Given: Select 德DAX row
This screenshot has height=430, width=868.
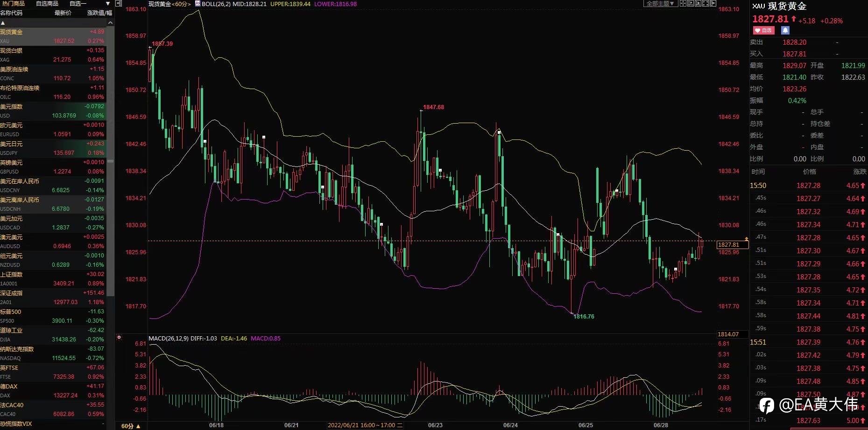Looking at the screenshot, I should (x=53, y=391).
